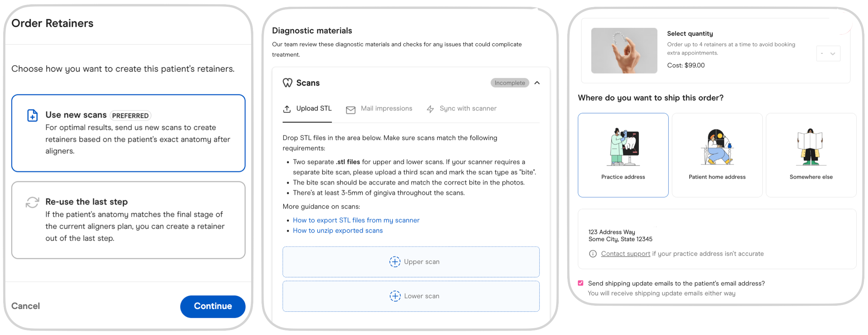Click the lightning bolt sync scanner icon

[431, 109]
